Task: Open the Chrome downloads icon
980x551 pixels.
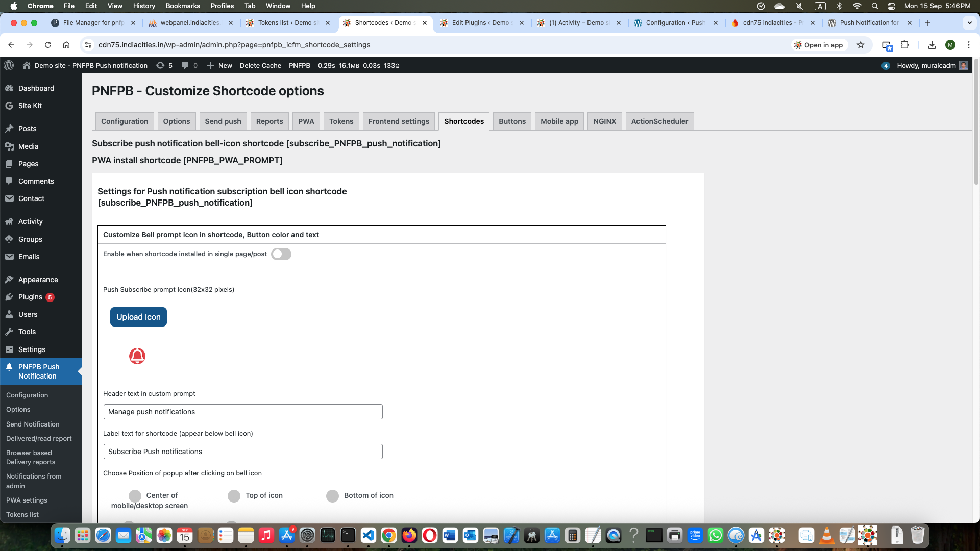Action: click(x=932, y=45)
